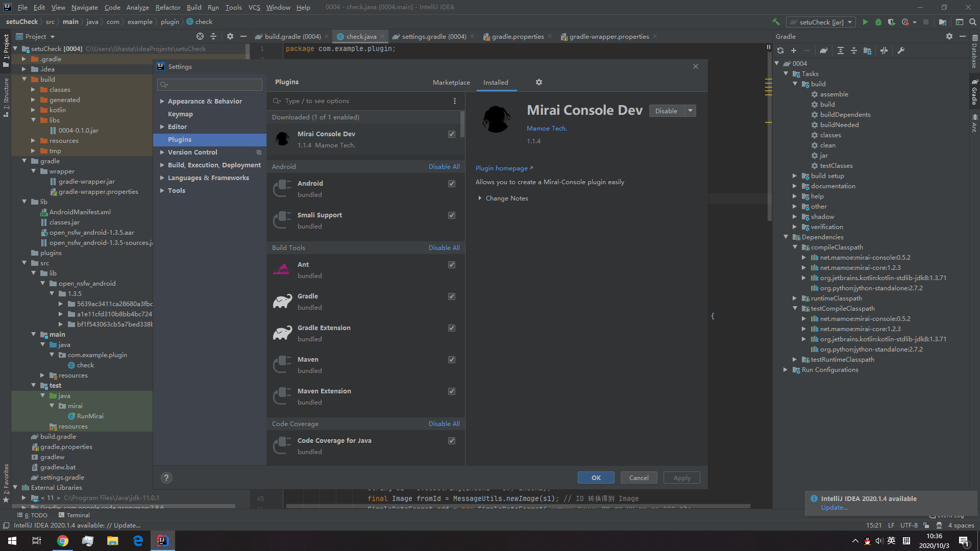Switch to the Marketplace tab
Screen dimensions: 980x551
(x=451, y=83)
